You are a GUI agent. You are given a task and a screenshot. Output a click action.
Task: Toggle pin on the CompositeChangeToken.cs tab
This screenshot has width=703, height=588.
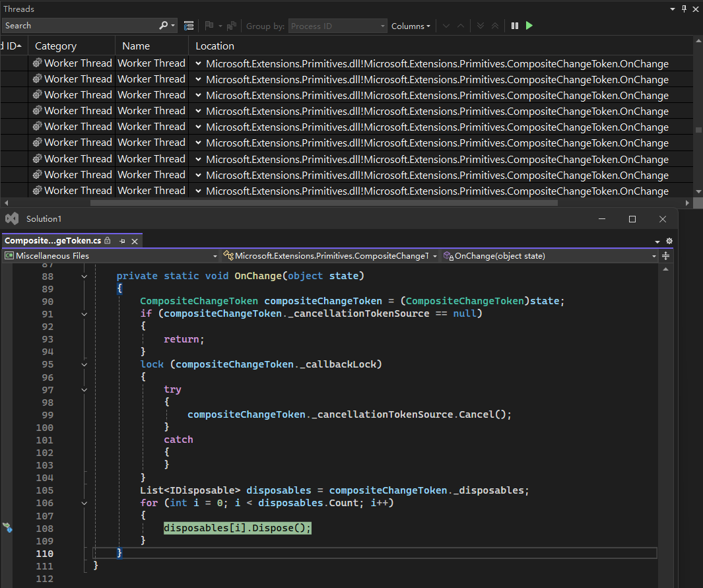coord(122,241)
